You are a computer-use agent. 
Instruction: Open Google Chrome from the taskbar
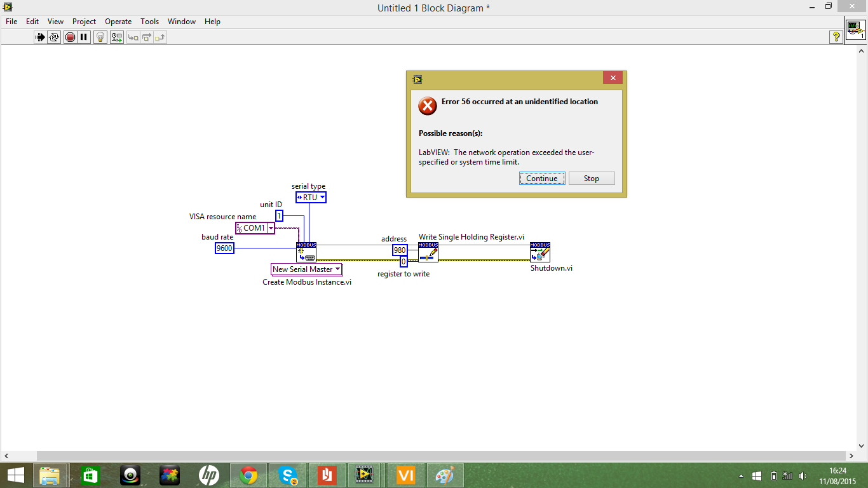(248, 475)
